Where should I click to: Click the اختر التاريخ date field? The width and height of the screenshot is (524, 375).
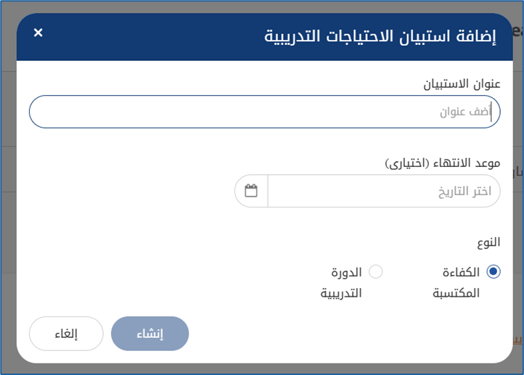point(384,191)
